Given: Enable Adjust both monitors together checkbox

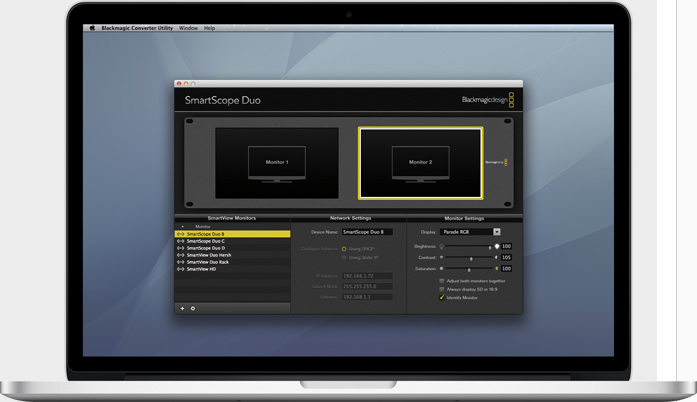Looking at the screenshot, I should tap(442, 281).
